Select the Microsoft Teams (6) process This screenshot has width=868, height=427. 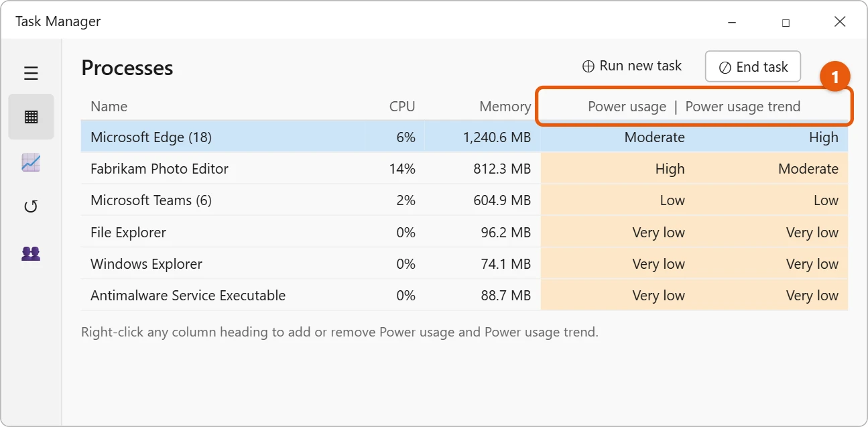464,200
